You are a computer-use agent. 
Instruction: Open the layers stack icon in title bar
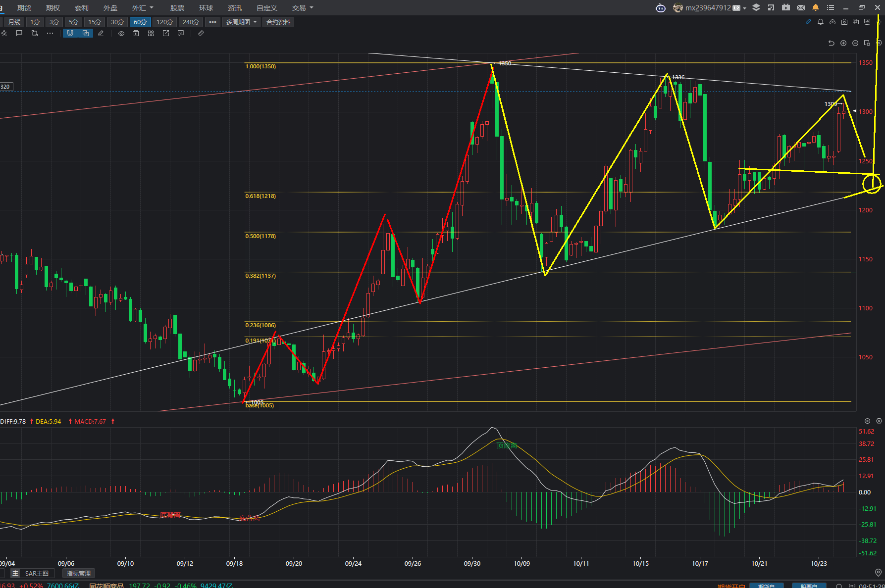click(756, 7)
